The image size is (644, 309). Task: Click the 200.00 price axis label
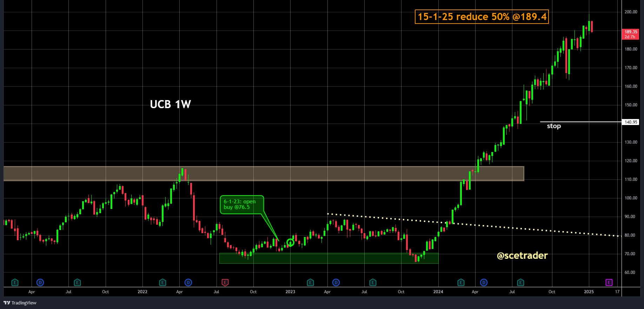tap(631, 12)
